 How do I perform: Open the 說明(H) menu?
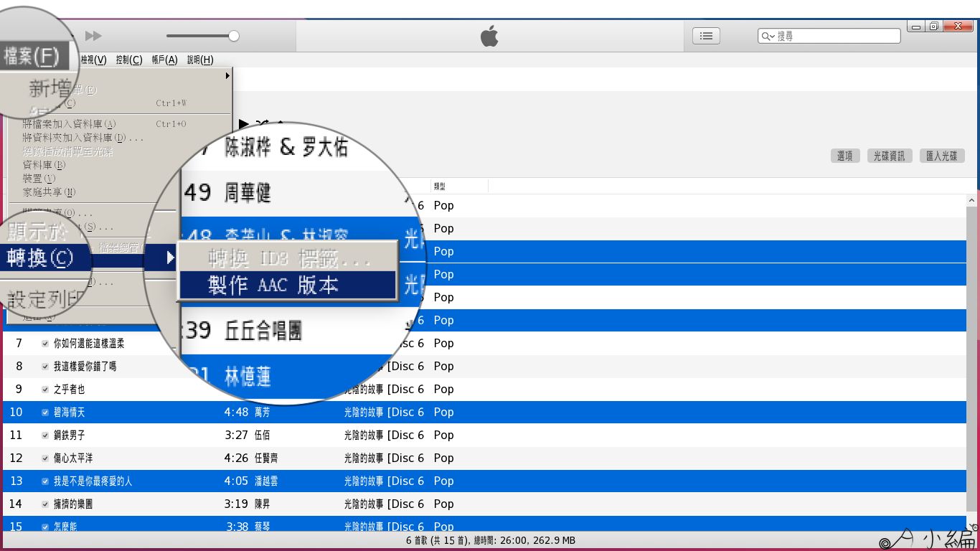(200, 60)
